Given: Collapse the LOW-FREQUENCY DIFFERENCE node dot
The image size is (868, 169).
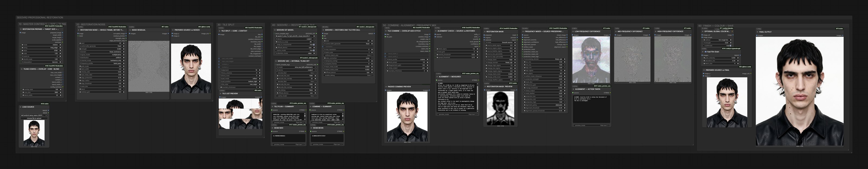Looking at the screenshot, I should tap(573, 32).
